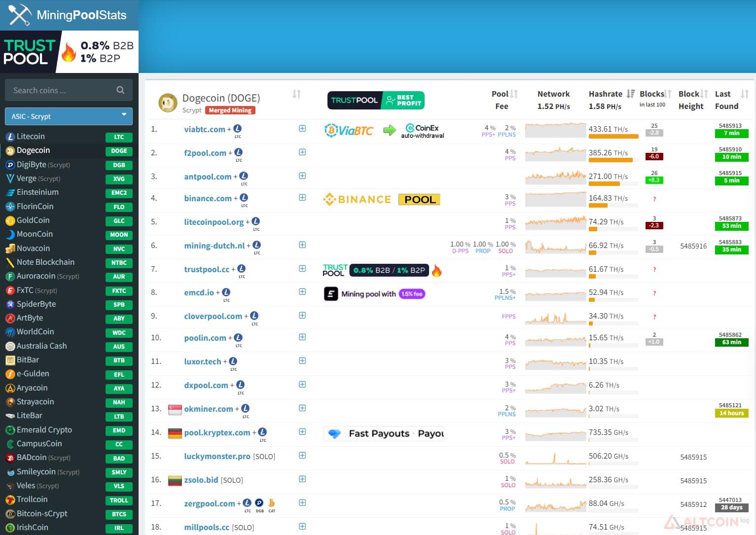Click the German flag beside pool.kryptex.com
Screen dimensions: 756x535
pos(175,433)
